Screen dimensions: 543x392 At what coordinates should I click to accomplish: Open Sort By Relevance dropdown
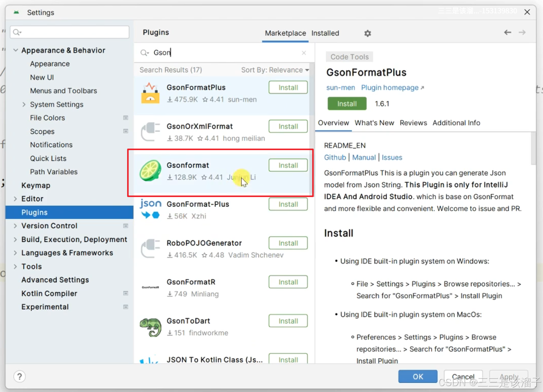(275, 70)
